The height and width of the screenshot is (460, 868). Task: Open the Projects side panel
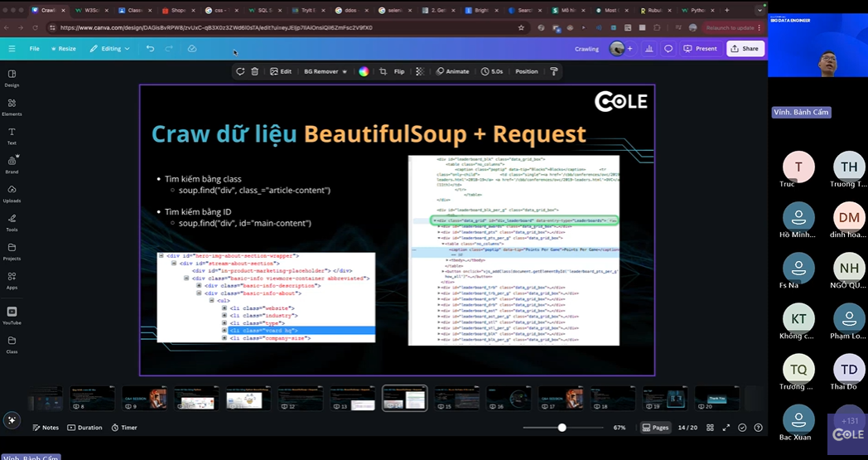pos(12,252)
